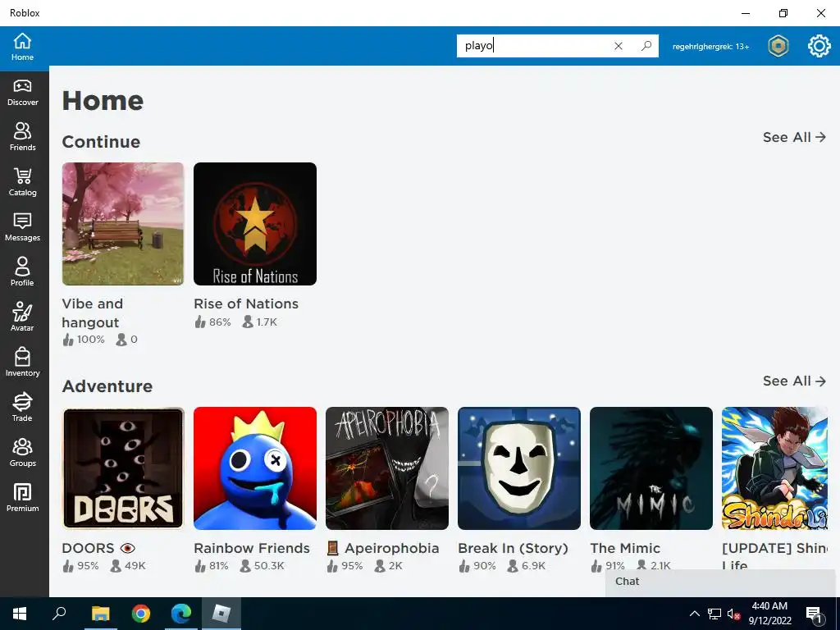
Task: Open the Friends section
Action: (x=22, y=137)
